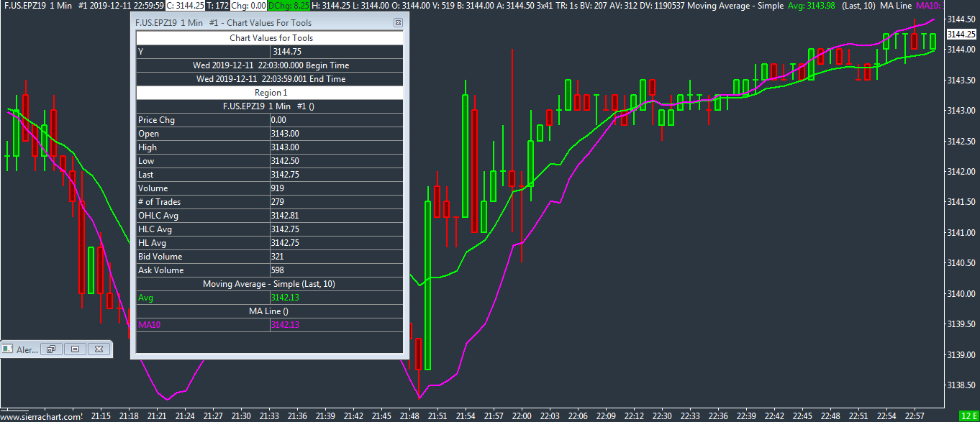Click the Bid Volume value 321

tap(337, 257)
